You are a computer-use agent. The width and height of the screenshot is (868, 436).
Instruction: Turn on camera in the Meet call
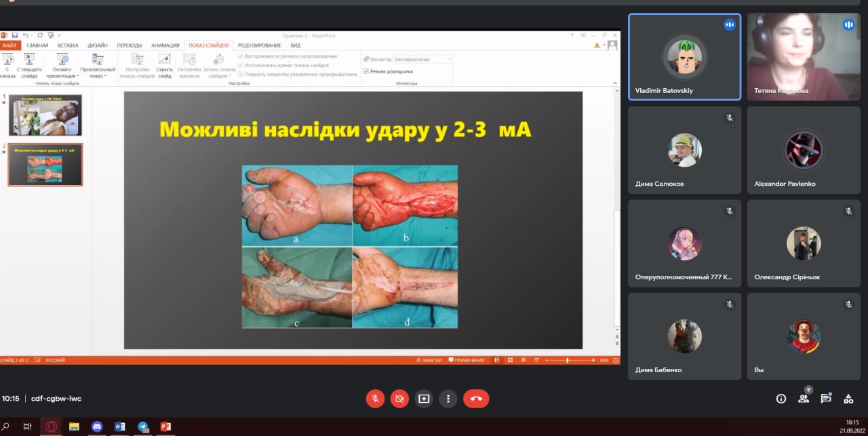tap(399, 399)
